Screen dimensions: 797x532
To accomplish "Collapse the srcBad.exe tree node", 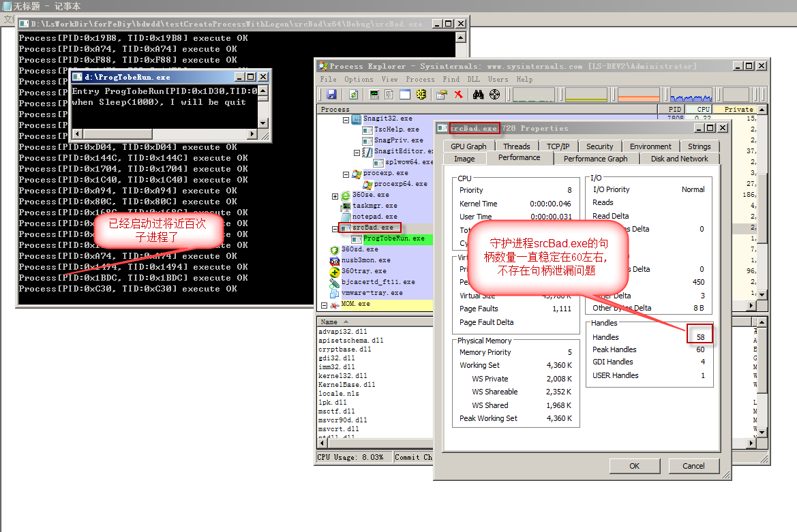I will pos(335,229).
